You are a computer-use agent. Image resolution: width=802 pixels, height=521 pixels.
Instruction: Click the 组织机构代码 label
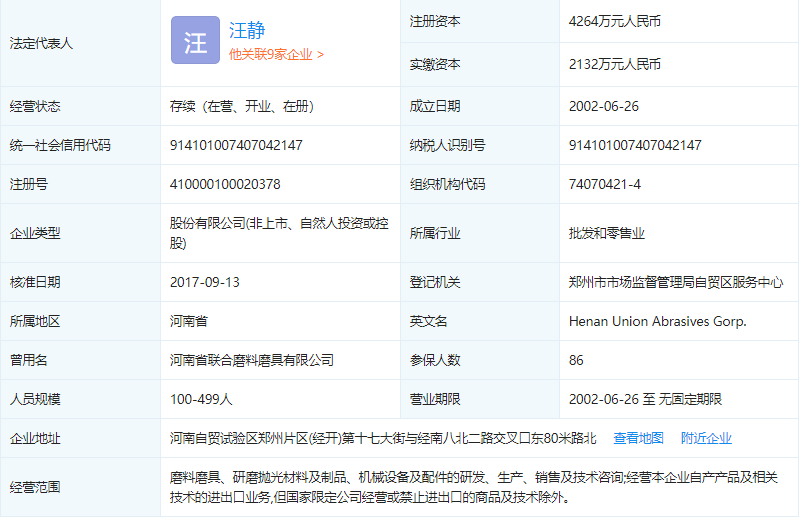click(447, 184)
